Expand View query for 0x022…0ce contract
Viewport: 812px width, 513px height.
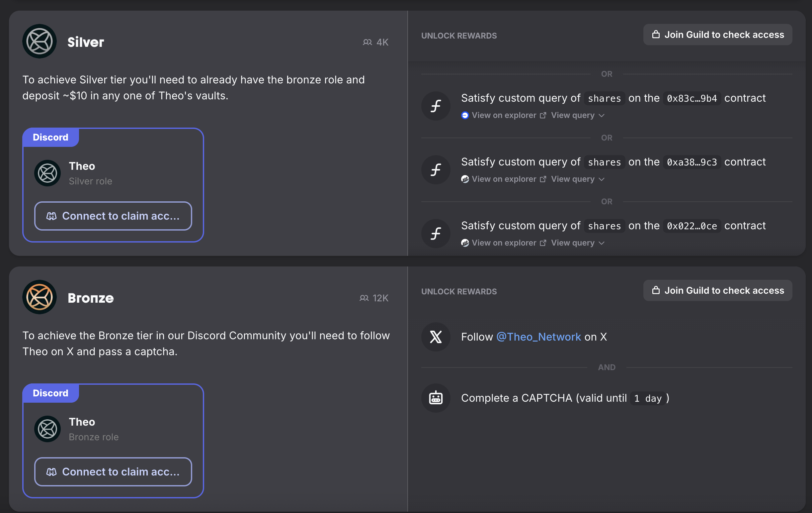click(577, 243)
